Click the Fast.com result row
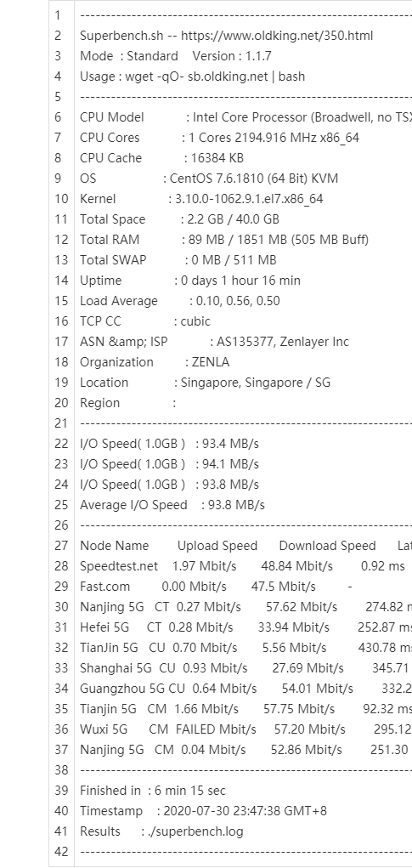Screen dimensions: 412x868 (x=217, y=587)
